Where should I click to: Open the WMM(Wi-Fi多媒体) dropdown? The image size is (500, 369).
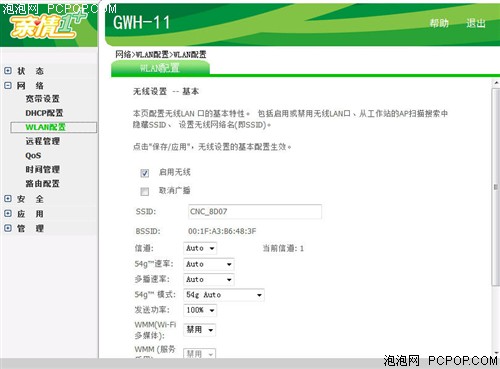[200, 330]
